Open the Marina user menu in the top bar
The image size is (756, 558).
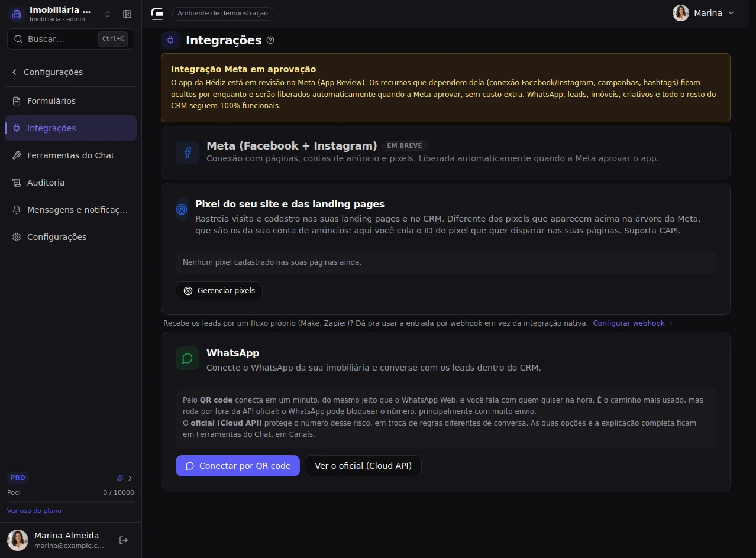(703, 13)
